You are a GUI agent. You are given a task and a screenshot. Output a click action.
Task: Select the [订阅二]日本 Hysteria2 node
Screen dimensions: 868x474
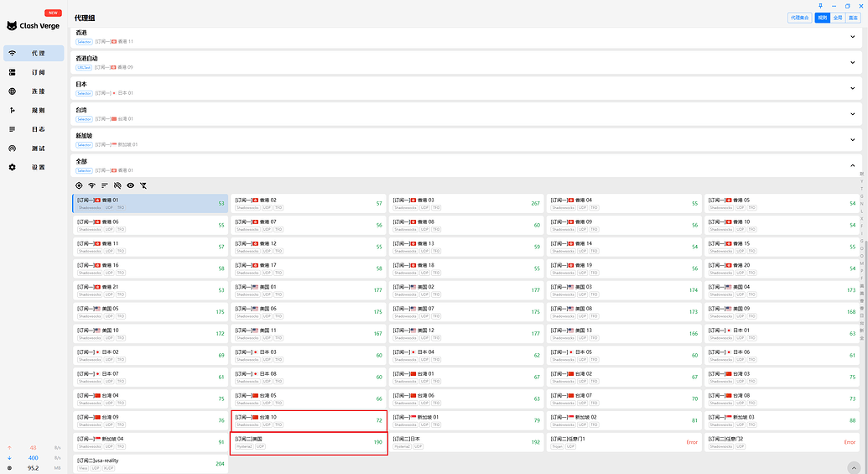click(465, 442)
